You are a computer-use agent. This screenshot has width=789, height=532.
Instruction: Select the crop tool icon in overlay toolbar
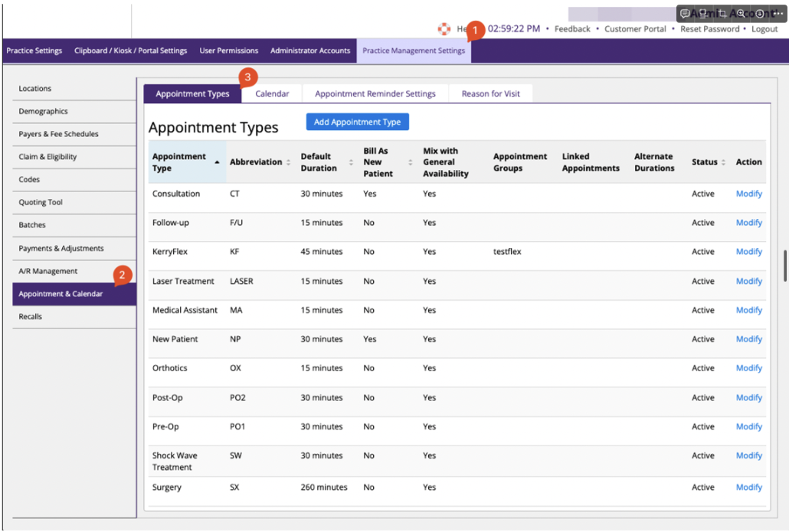pos(722,14)
